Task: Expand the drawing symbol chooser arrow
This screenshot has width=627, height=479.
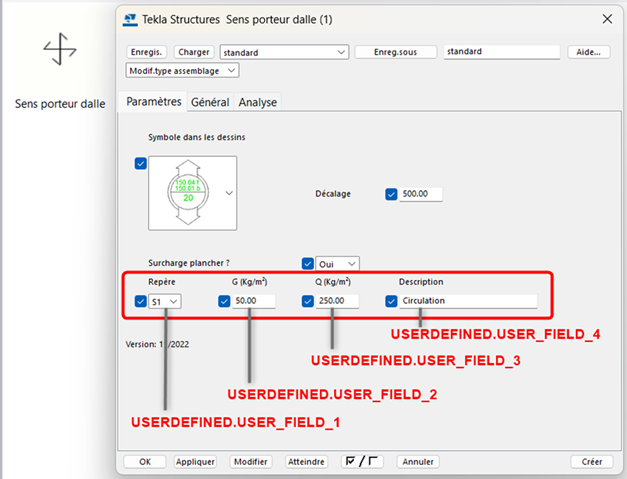Action: point(229,193)
